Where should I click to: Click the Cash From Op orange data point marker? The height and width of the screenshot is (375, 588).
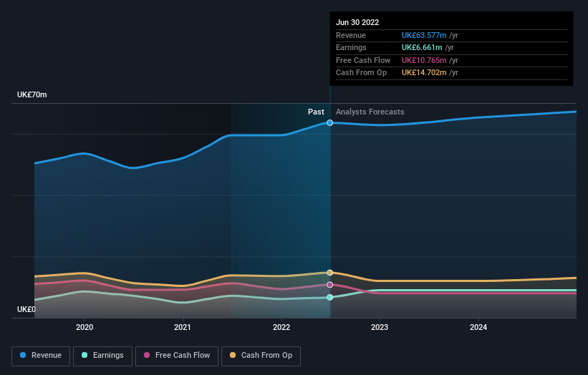(329, 273)
